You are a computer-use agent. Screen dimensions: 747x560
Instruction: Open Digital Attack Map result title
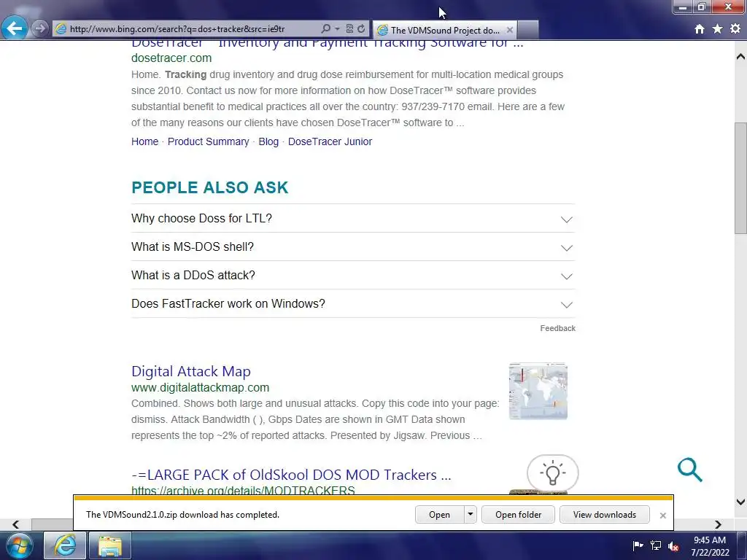191,371
